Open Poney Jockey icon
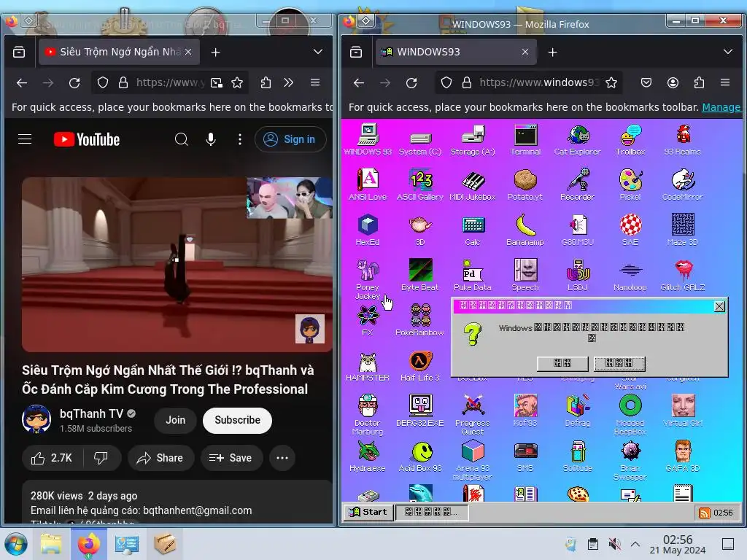Image resolution: width=747 pixels, height=560 pixels. 368,279
